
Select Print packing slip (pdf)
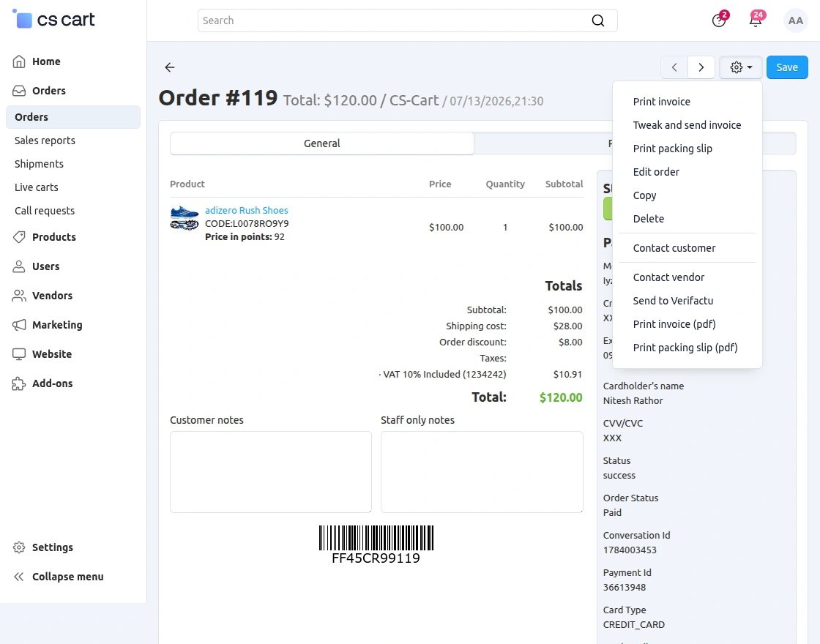[685, 348]
